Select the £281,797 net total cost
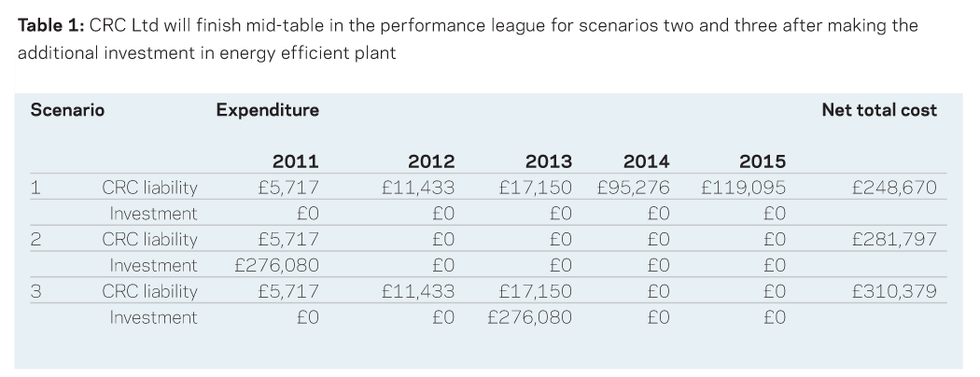The width and height of the screenshot is (980, 377). click(x=894, y=240)
